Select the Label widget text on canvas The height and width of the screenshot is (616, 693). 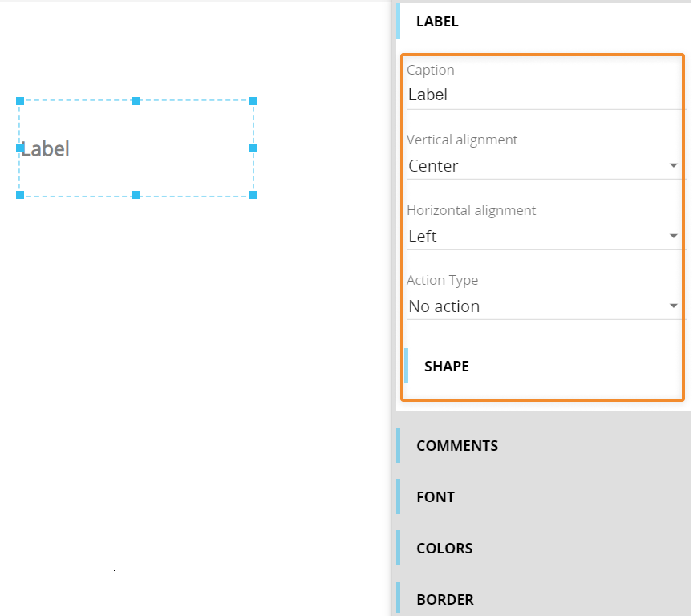tap(46, 149)
